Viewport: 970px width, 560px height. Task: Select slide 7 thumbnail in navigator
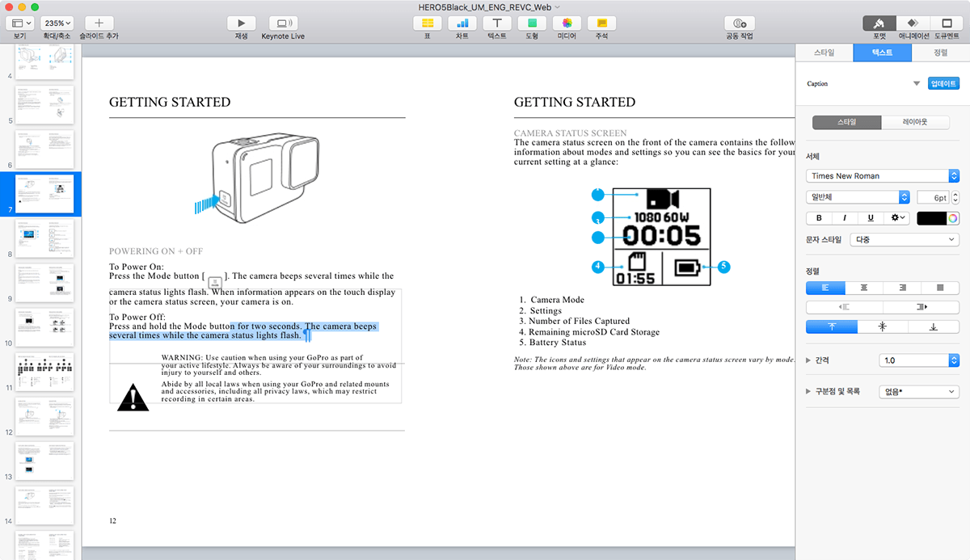(45, 196)
